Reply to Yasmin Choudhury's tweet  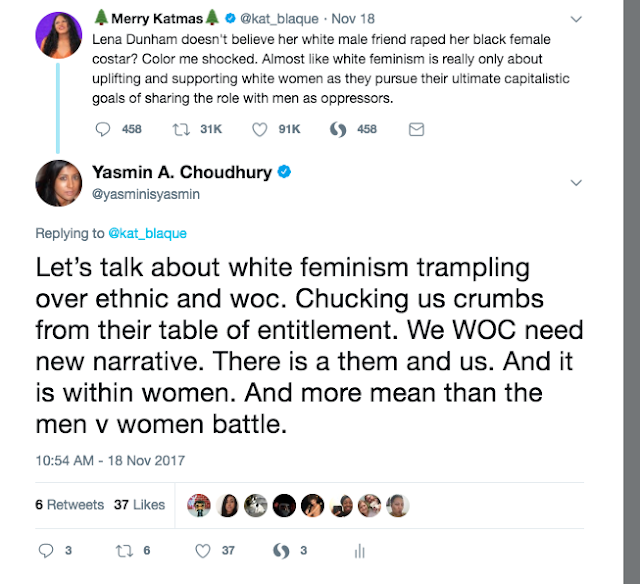[x=44, y=550]
